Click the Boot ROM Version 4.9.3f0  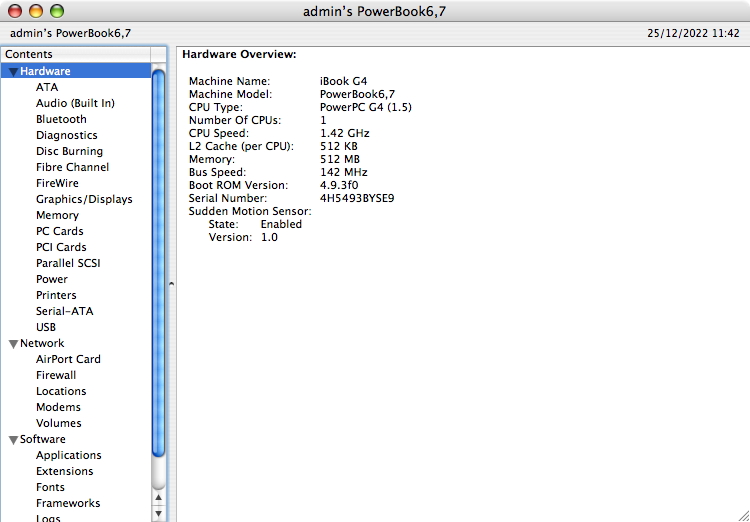click(339, 185)
